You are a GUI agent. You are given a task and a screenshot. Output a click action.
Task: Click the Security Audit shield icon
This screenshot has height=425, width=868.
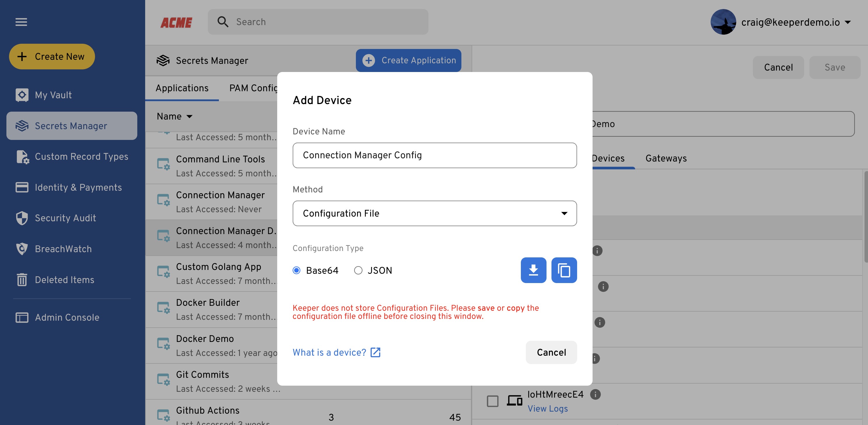22,218
